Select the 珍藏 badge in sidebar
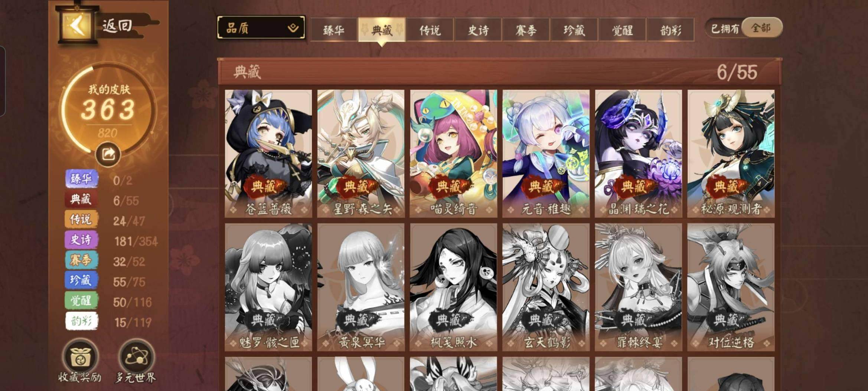This screenshot has height=391, width=868. pyautogui.click(x=82, y=280)
